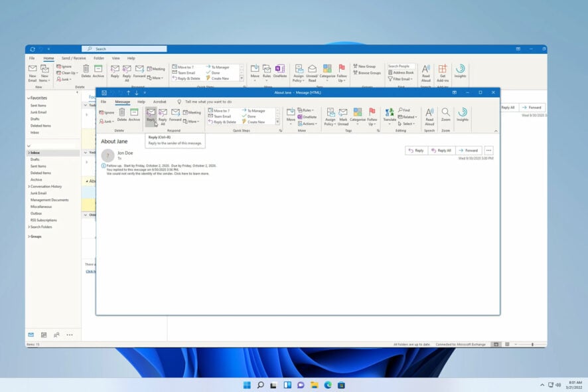Click the save icon in message title bar
588x392 pixels.
(x=104, y=93)
